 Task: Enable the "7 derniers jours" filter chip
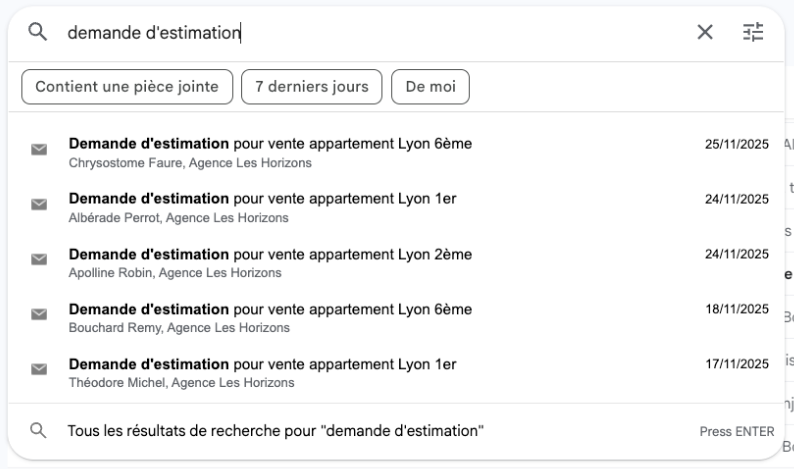click(x=311, y=87)
